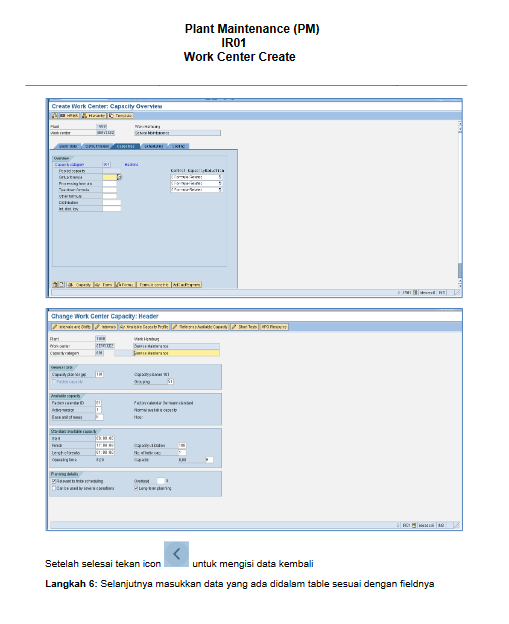Click the Base unit of measure field
Screen dimensions: 509x624
click(99, 417)
